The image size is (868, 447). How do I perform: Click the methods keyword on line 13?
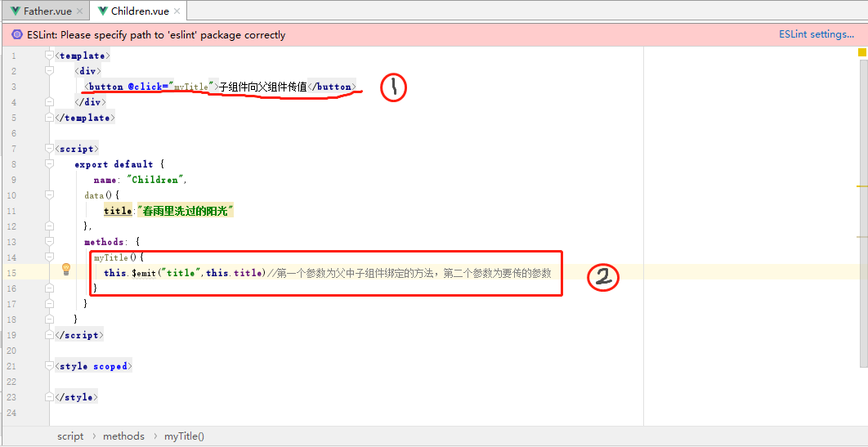click(104, 242)
